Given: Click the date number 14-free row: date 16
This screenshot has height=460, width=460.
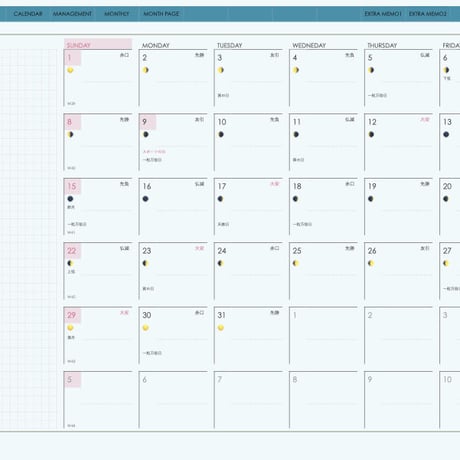Looking at the screenshot, I should click(x=147, y=186).
